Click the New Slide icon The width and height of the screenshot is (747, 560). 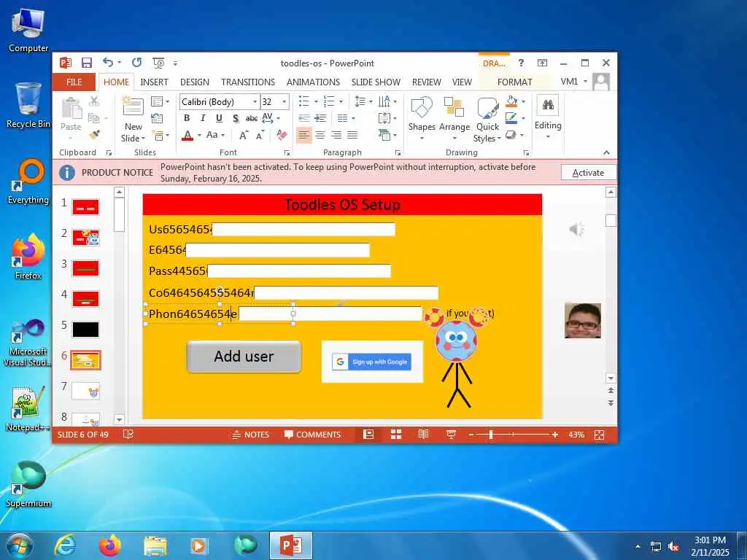pos(133,106)
